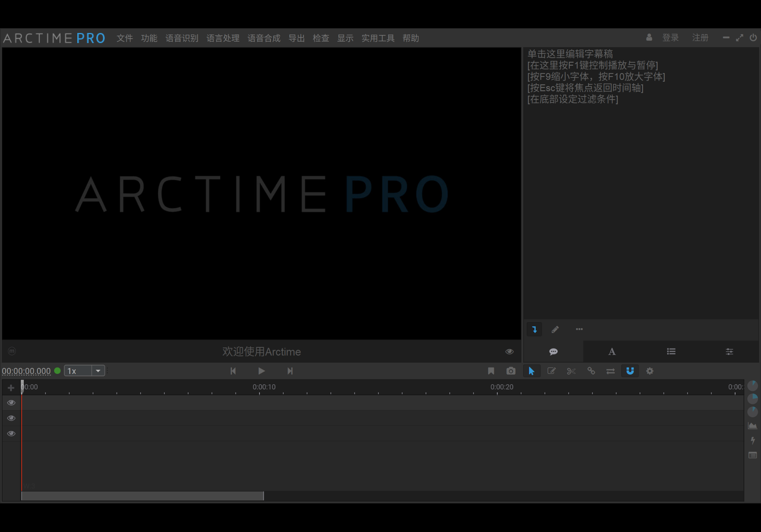Click the lightning bolt icon right of timeline
This screenshot has width=761, height=532.
[752, 441]
